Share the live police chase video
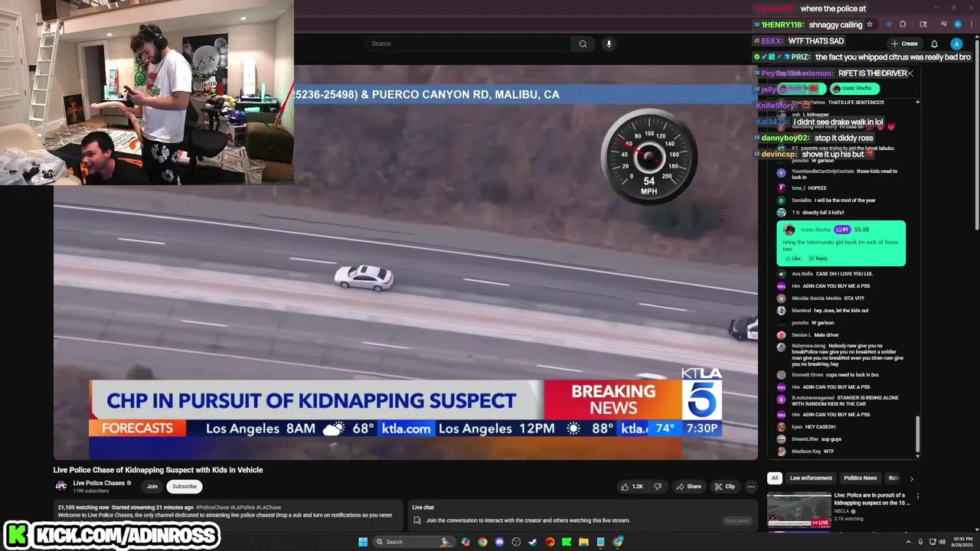Image resolution: width=980 pixels, height=551 pixels. (x=688, y=487)
